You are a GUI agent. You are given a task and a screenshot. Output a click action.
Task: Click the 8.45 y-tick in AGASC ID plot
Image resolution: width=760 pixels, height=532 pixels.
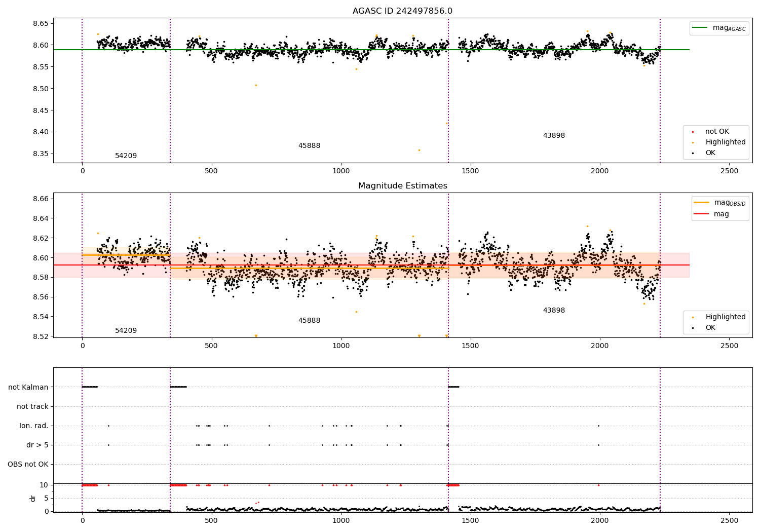41,110
